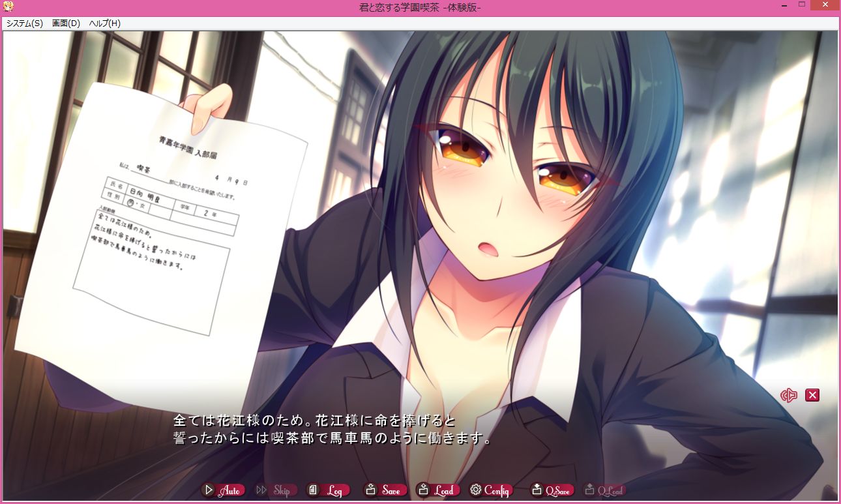This screenshot has width=841, height=504.
Task: Open the ヘルプ(H) menu
Action: (104, 23)
